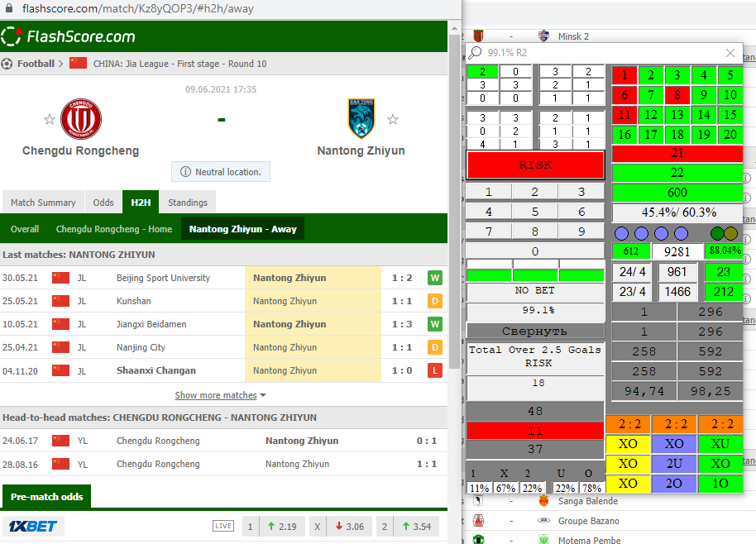Select the Chengdu Rongcheng - Home subtab
Viewport: 756px width, 544px height.
click(x=114, y=229)
